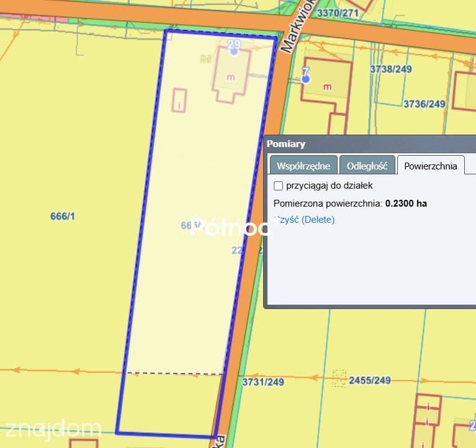Click parcel label 666/1

[x=63, y=216]
